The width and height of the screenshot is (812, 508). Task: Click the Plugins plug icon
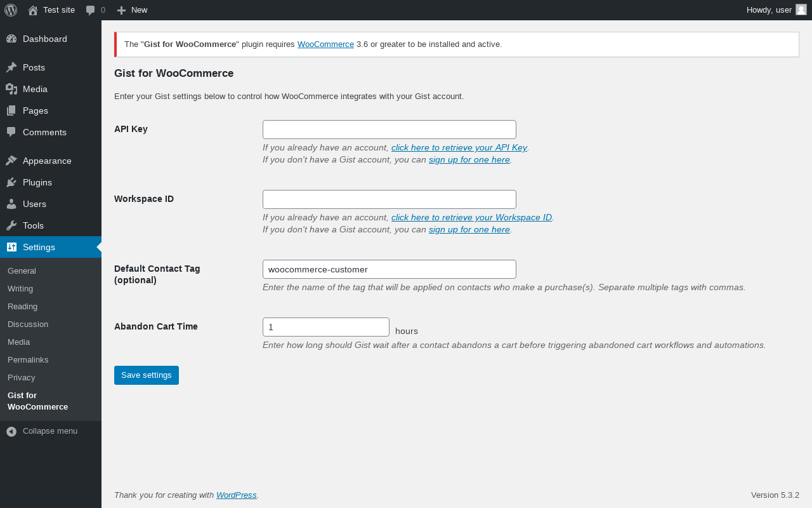point(11,182)
